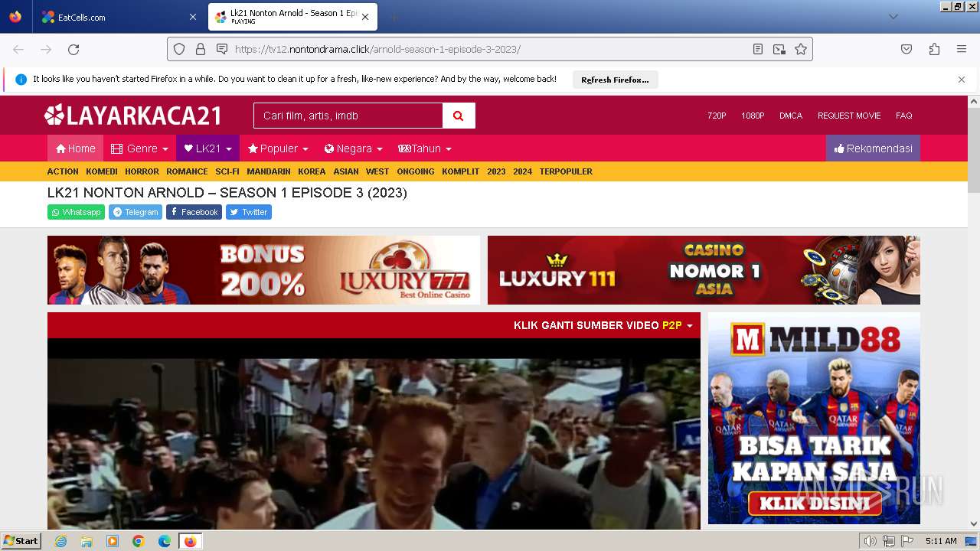The height and width of the screenshot is (551, 980).
Task: Open the 1080P link
Action: click(753, 116)
